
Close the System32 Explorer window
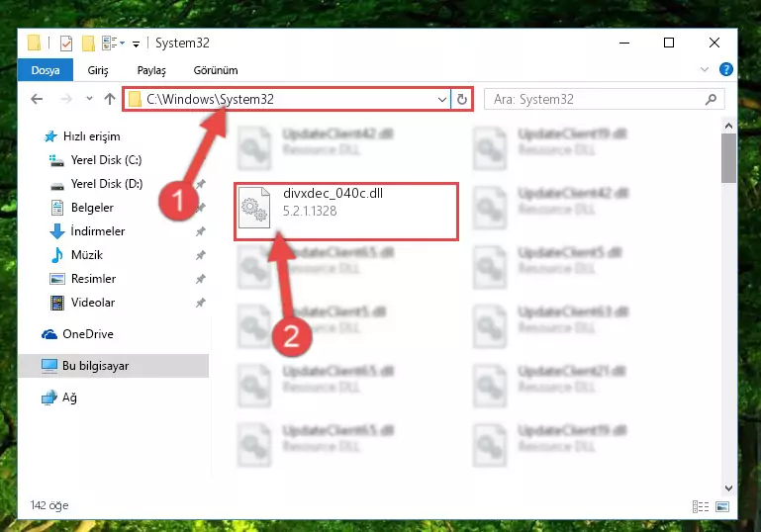tap(713, 43)
